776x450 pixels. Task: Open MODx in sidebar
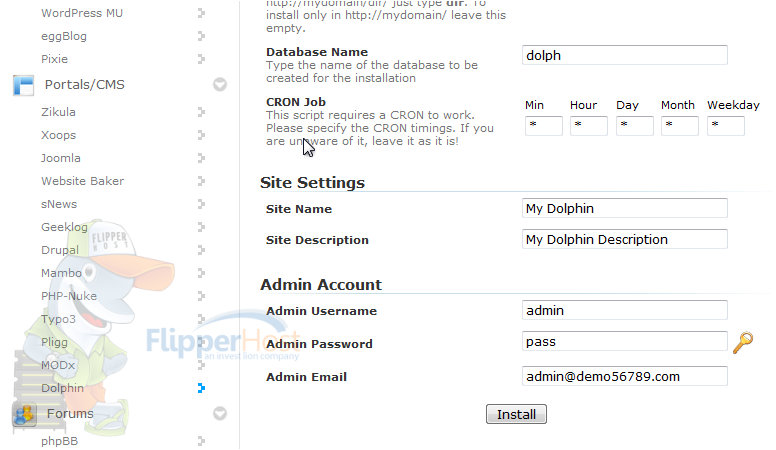[x=58, y=365]
